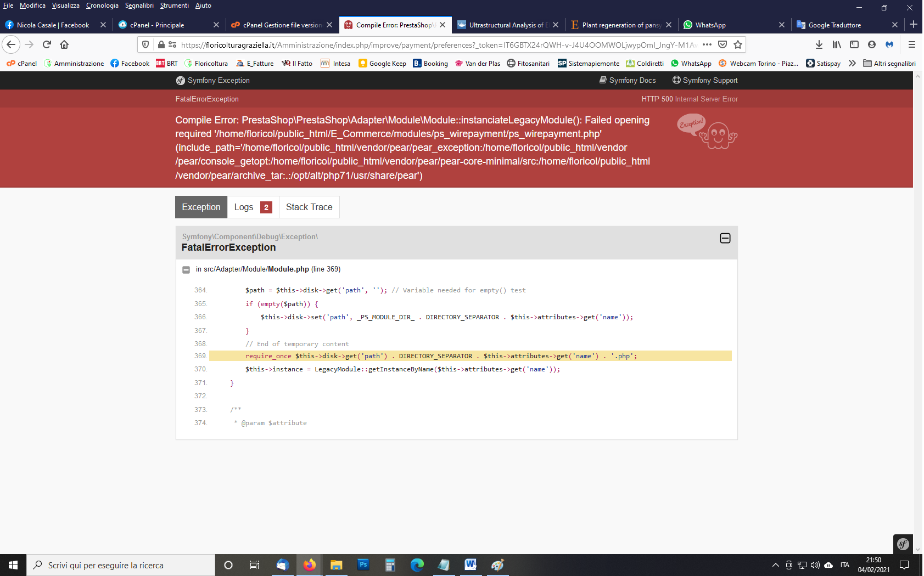This screenshot has height=576, width=924.
Task: Open Photoshop from the taskbar
Action: click(363, 565)
